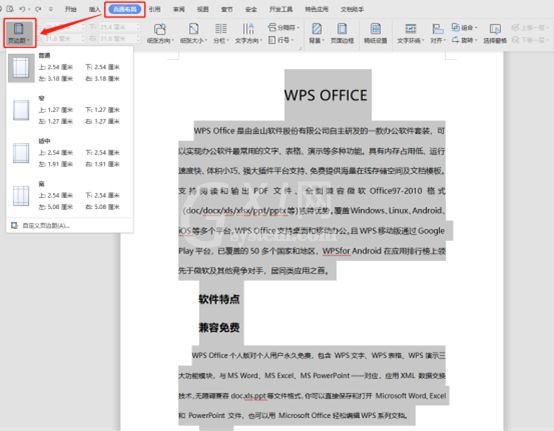Click the 纸张方向 orientation icon
This screenshot has width=554, height=431.
pos(160,29)
